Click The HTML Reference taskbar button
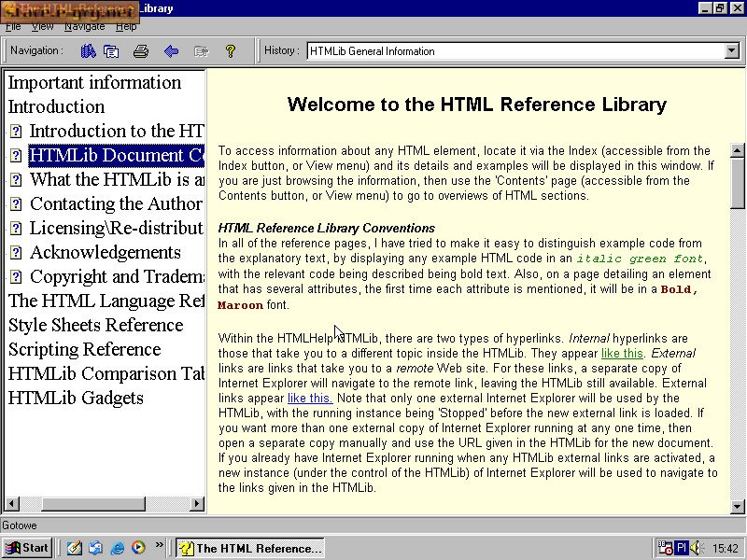 click(x=250, y=548)
